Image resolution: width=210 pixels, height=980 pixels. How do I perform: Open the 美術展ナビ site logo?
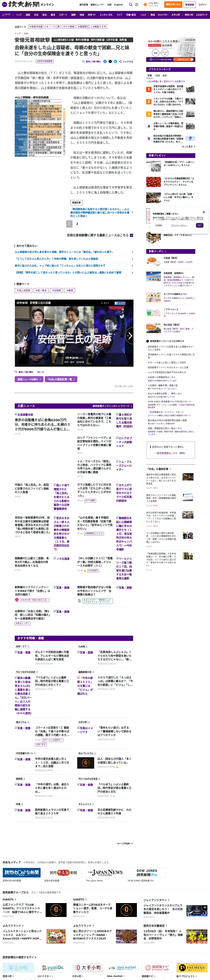(x=157, y=967)
